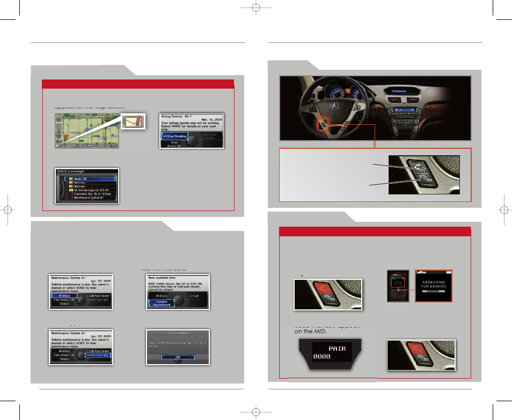Select 'Delete' on the Voice-highlighted screen
512x420 pixels.
[64, 303]
